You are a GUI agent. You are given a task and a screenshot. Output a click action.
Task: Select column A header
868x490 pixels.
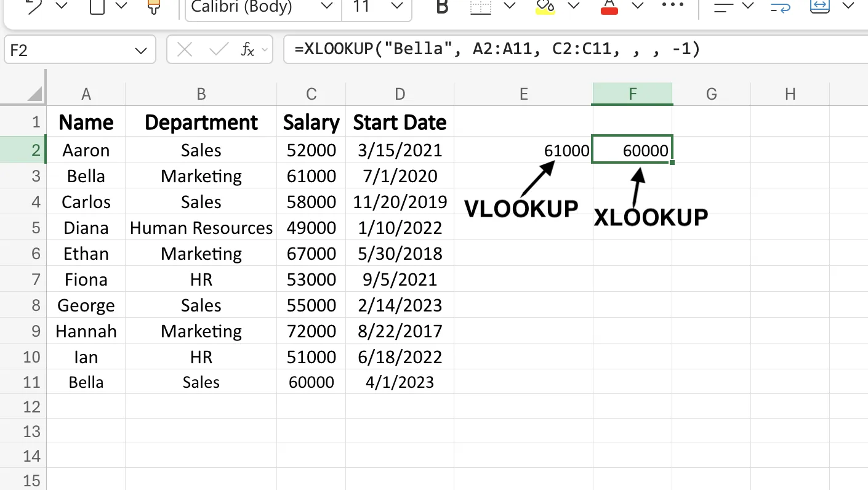(x=86, y=94)
